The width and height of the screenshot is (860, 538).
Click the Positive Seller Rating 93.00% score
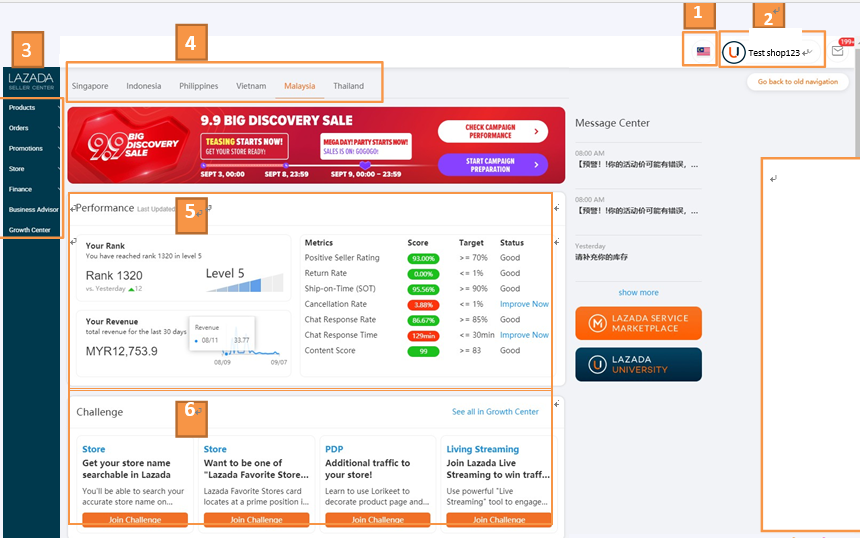(423, 258)
